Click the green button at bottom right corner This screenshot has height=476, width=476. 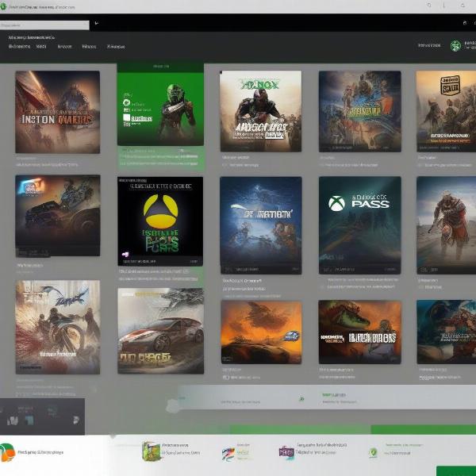point(456,470)
